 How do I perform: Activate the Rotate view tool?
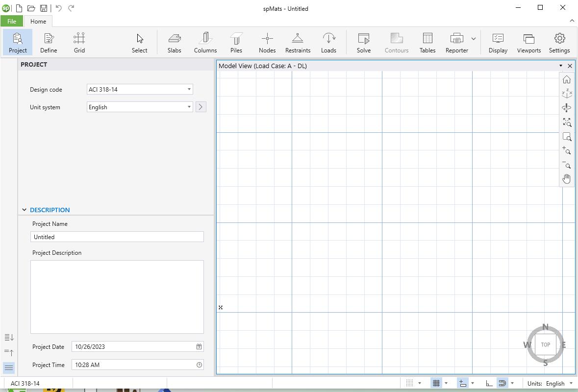click(x=567, y=108)
